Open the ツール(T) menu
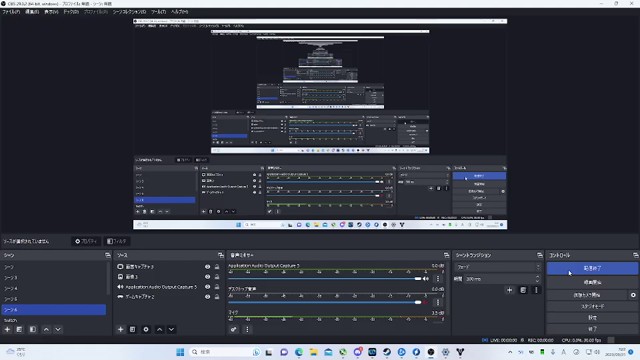Image resolution: width=640 pixels, height=360 pixels. click(x=158, y=12)
